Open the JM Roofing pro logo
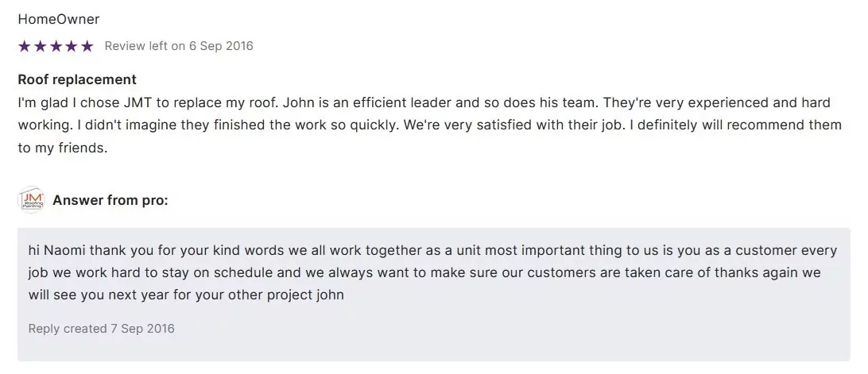 click(x=31, y=200)
